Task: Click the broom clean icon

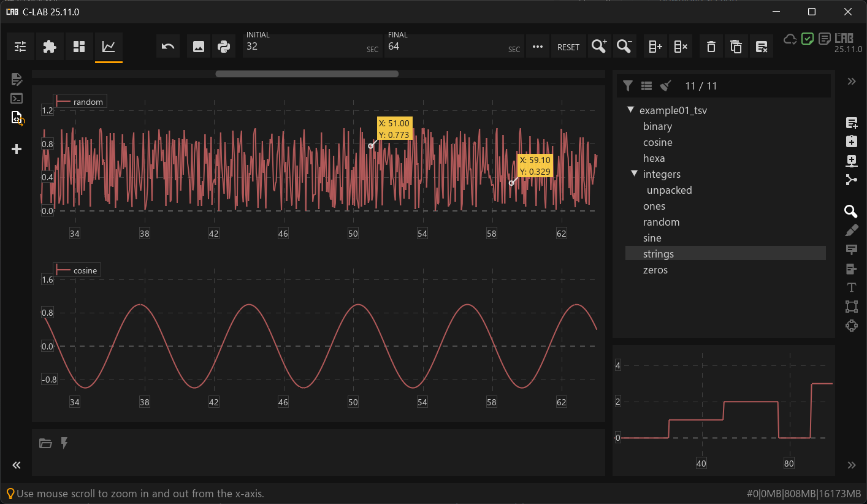Action: (666, 86)
